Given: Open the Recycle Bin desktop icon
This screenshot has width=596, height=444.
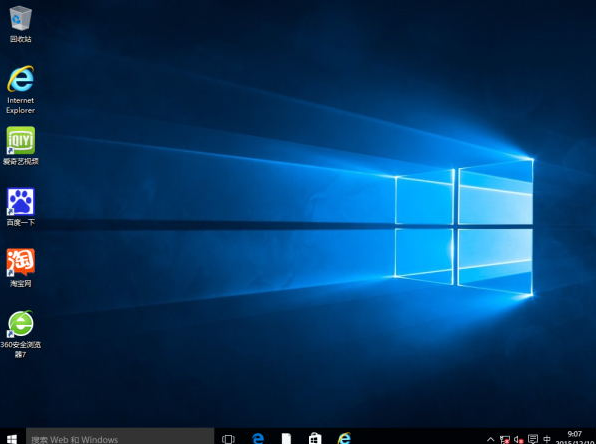Looking at the screenshot, I should (x=21, y=24).
